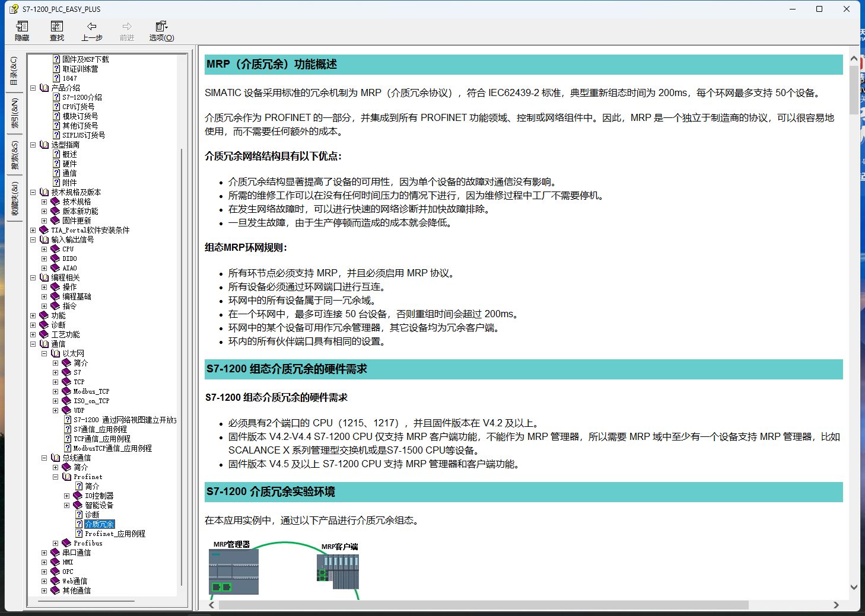Expand the IO控制器 tree node
Image resolution: width=865 pixels, height=616 pixels.
click(67, 496)
